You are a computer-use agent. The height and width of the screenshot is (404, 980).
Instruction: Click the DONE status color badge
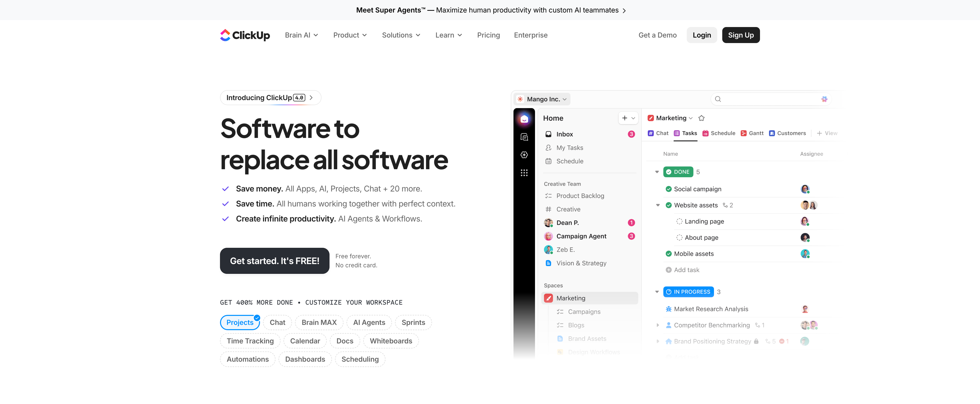pos(678,172)
